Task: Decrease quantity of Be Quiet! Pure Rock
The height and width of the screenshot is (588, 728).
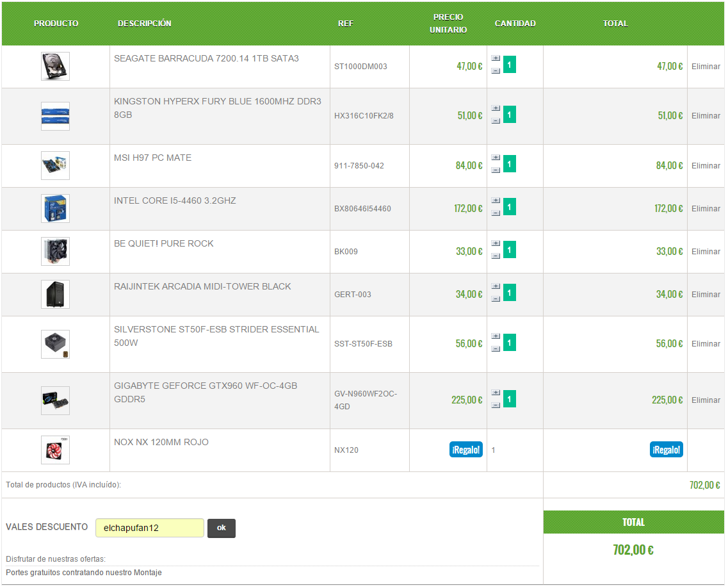Action: click(496, 256)
